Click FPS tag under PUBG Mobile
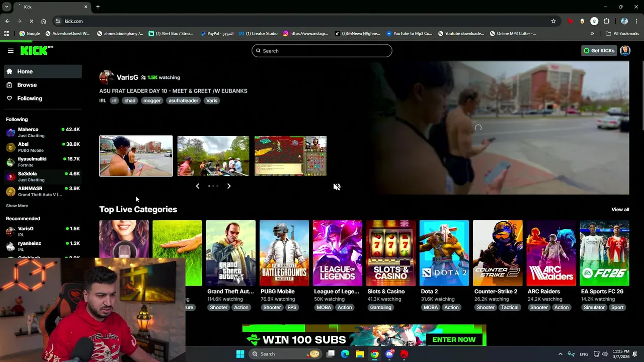 pyautogui.click(x=292, y=308)
